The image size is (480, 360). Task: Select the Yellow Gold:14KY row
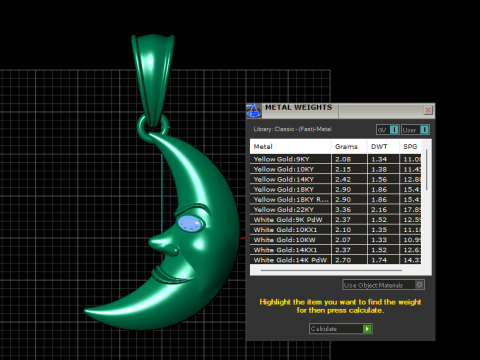(336, 179)
